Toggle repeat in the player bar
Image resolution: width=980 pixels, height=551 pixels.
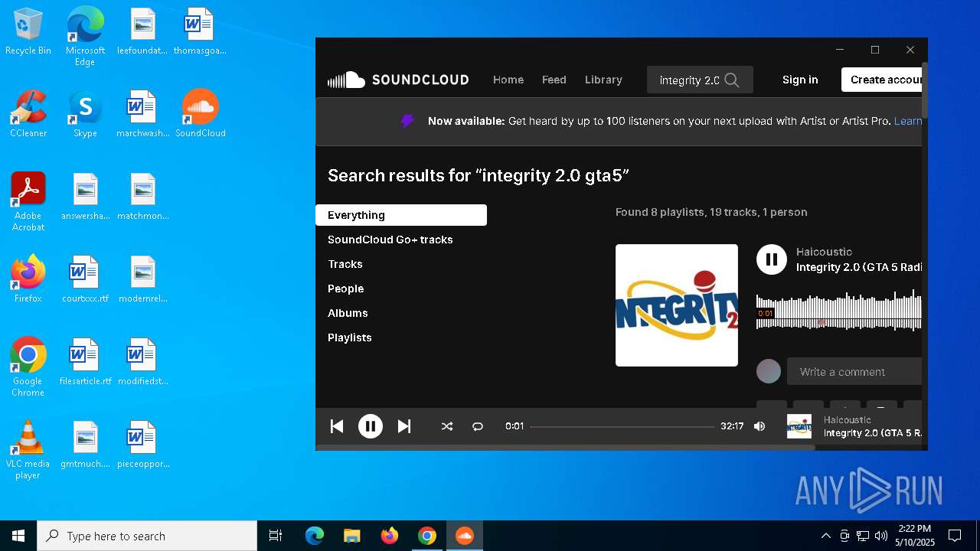478,426
